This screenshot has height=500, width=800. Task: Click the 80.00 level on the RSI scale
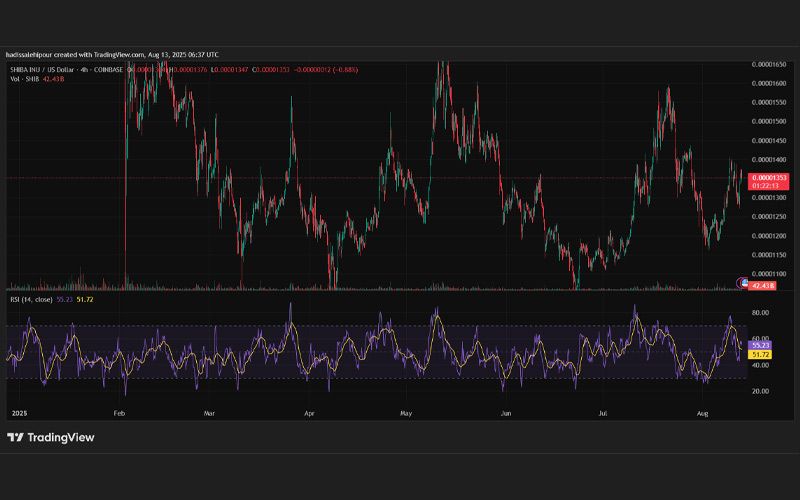pos(760,313)
